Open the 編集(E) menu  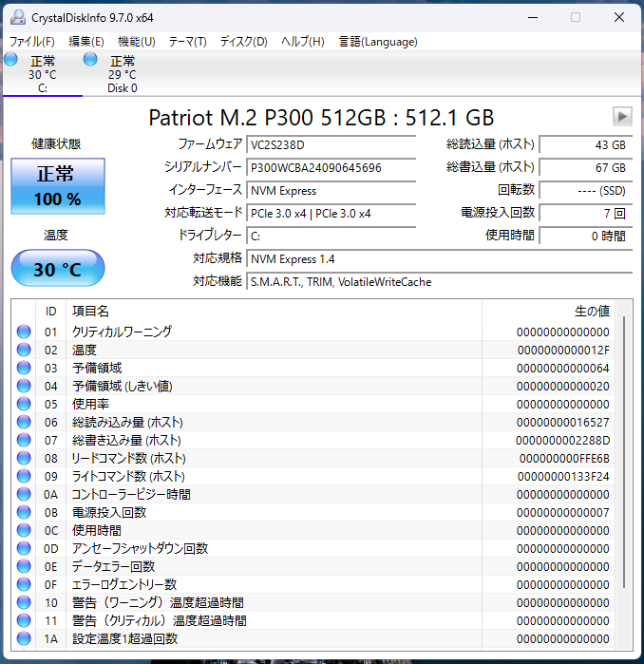click(85, 42)
